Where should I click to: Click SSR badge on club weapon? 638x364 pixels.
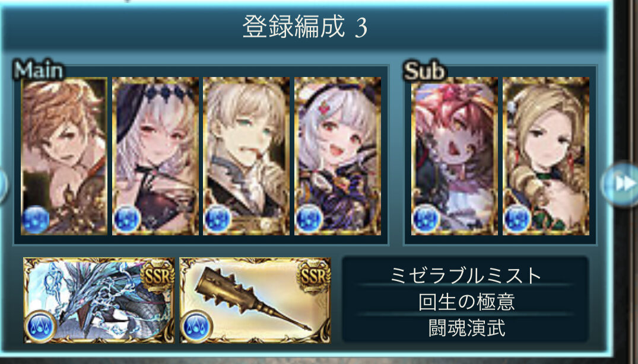(314, 277)
